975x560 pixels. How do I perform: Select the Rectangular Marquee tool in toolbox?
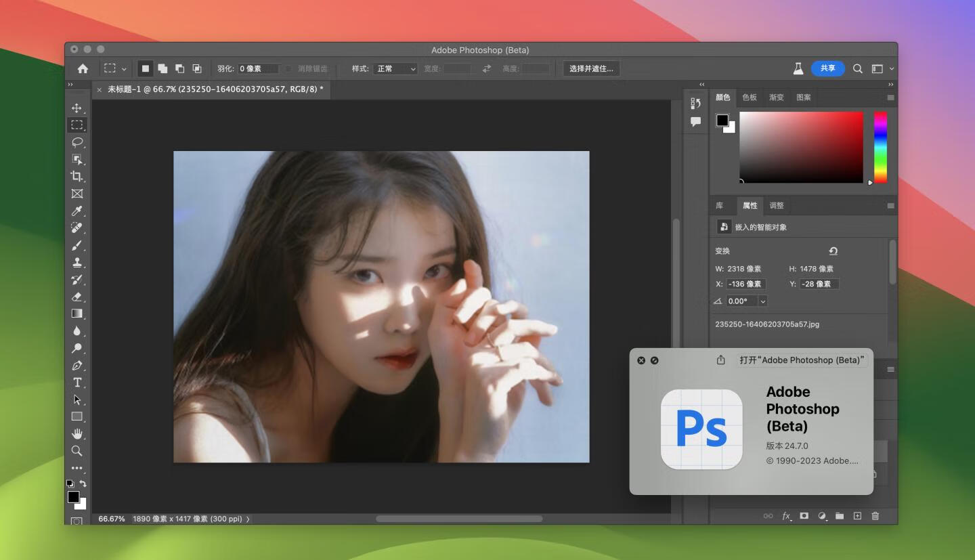tap(77, 125)
